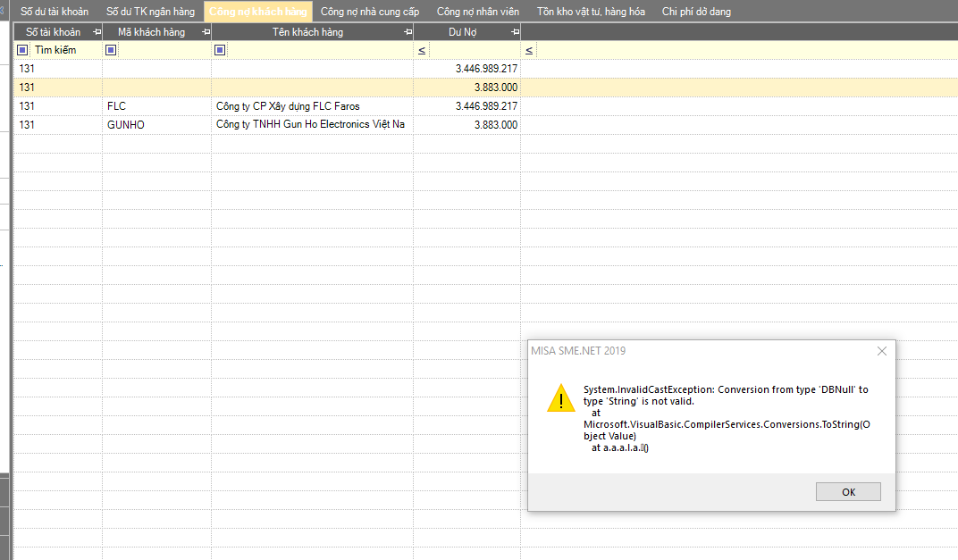Switch to Chi phí dở dang tab
Viewport: 958px width, 560px height.
[x=696, y=12]
